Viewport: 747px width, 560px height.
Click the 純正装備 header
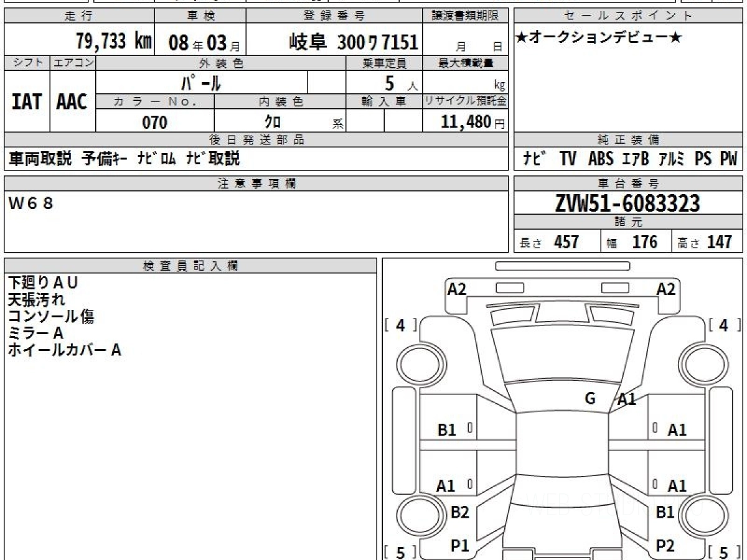point(628,140)
